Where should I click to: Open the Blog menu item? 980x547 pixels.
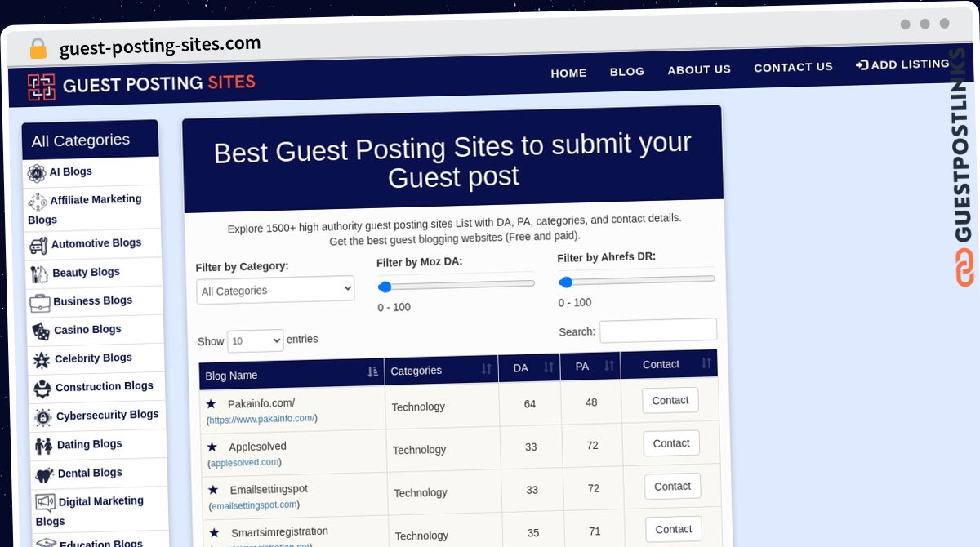tap(627, 71)
